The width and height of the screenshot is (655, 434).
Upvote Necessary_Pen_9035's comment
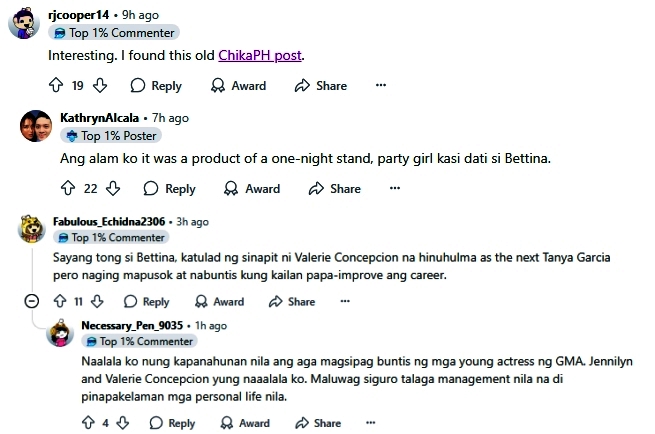tap(87, 423)
